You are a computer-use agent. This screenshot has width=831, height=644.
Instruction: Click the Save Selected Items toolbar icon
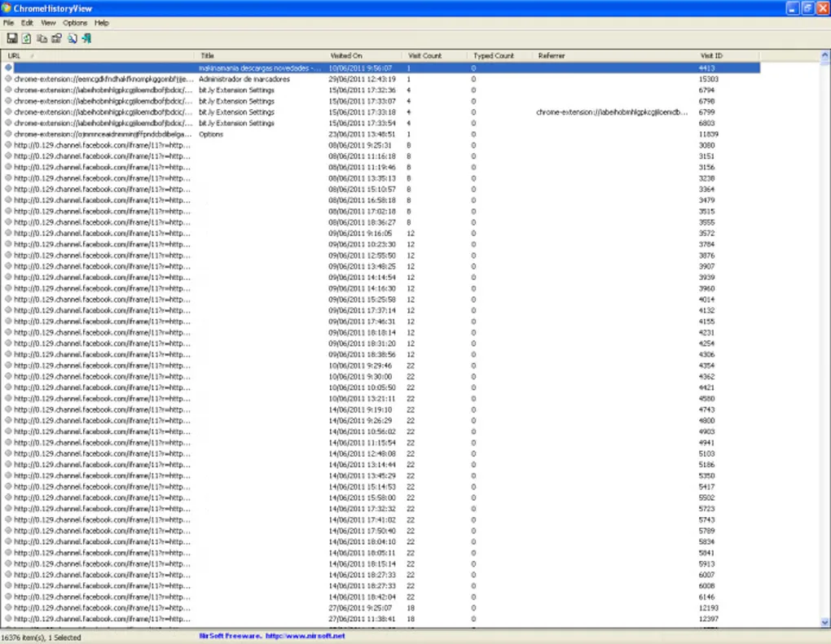(x=11, y=38)
